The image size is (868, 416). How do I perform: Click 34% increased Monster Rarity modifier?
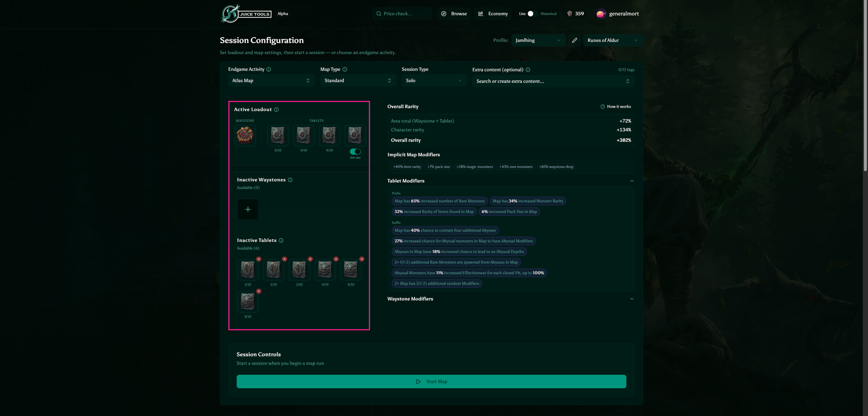528,201
